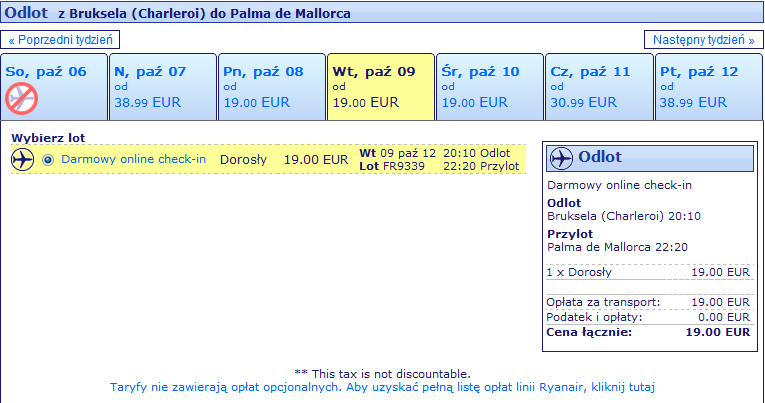The width and height of the screenshot is (765, 403).
Task: Click the 1 x Dorosły summary line
Action: [x=648, y=272]
